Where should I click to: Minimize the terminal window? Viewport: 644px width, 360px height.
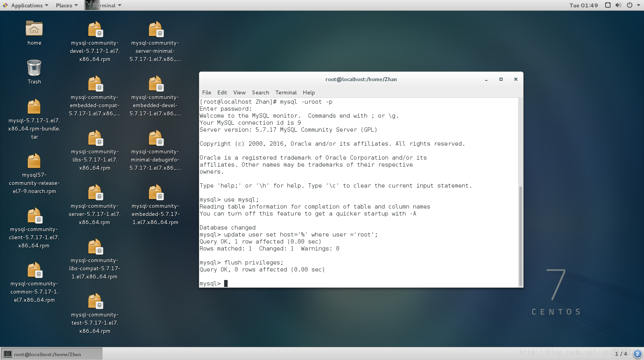(x=486, y=79)
